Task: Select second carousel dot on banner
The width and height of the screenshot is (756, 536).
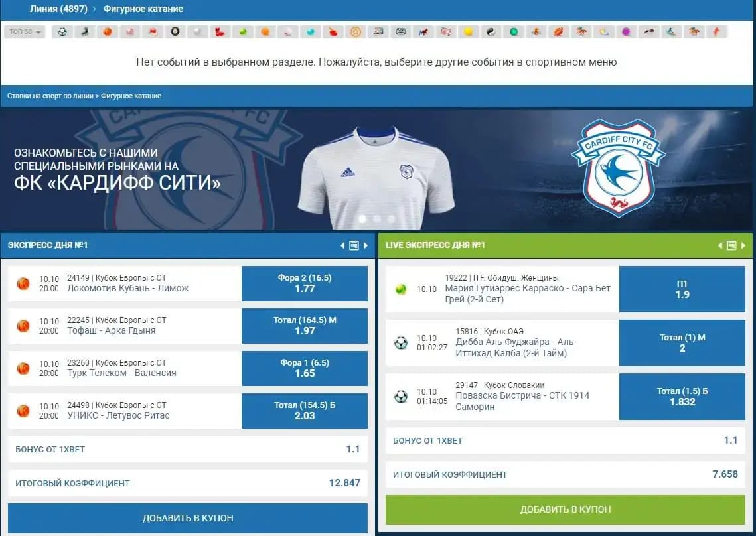Action: coord(377,219)
